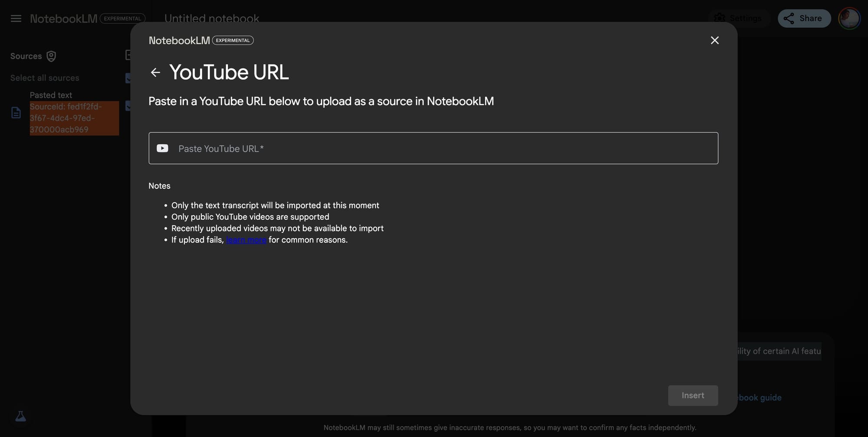
Task: Click the Select all sources label
Action: [x=45, y=78]
